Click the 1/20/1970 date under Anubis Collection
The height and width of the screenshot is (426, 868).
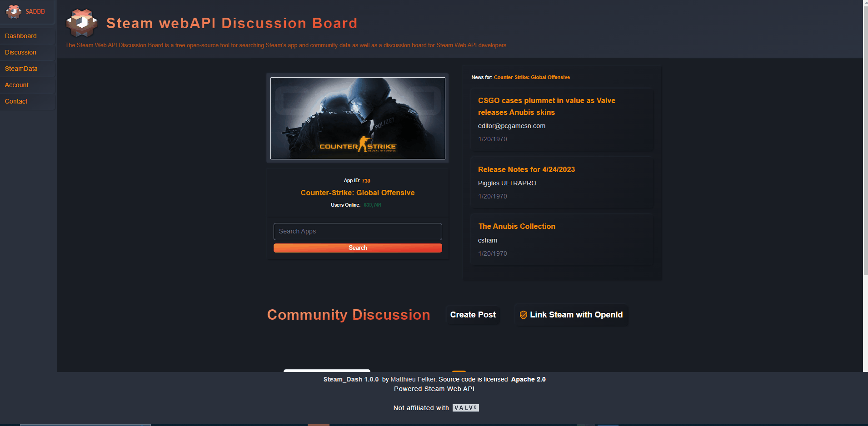(493, 253)
